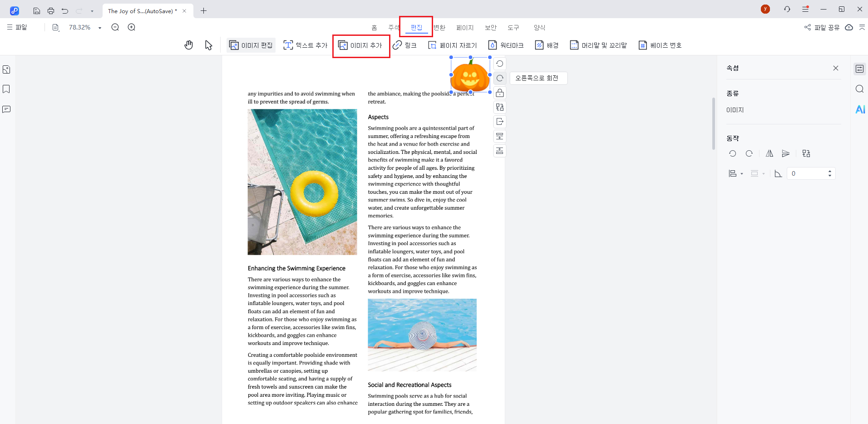Select the arrow selection tool
The image size is (868, 424).
pyautogui.click(x=208, y=45)
